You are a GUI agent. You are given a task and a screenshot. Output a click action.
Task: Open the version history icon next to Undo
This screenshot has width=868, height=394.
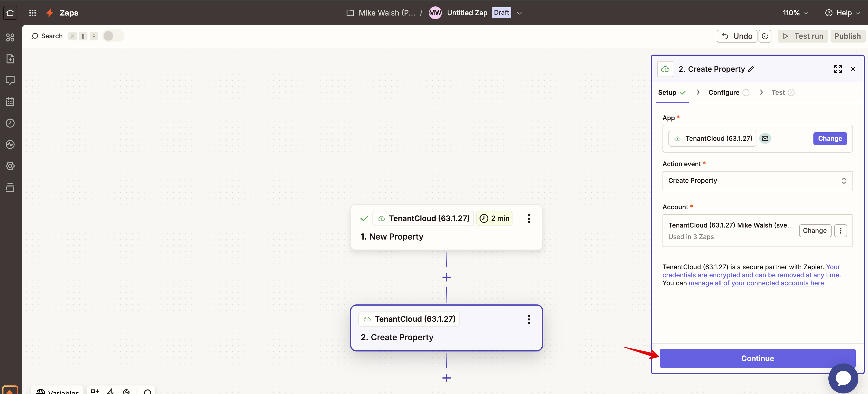[765, 36]
